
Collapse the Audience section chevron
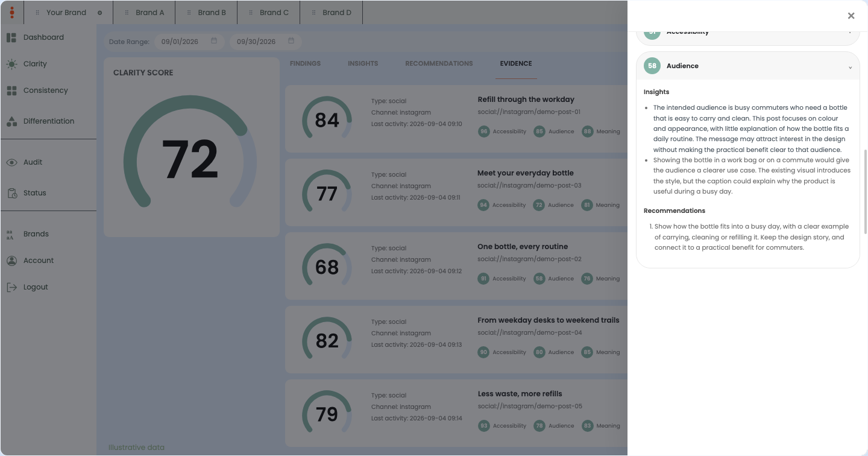850,67
